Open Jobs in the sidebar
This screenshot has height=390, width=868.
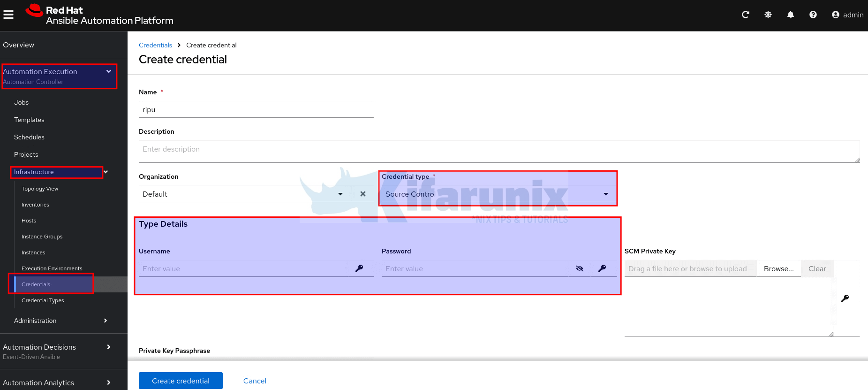coord(21,102)
